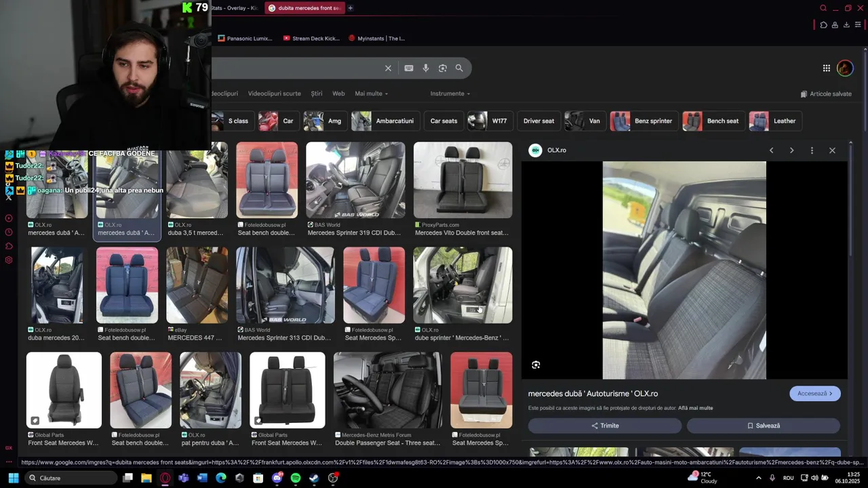Filter results by W177 chip
This screenshot has width=868, height=488.
coord(489,121)
